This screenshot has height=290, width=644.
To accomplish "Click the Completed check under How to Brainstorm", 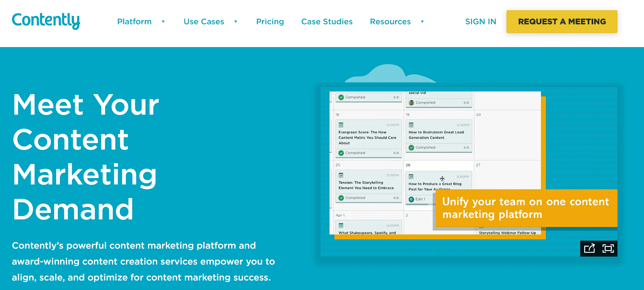I will 411,148.
